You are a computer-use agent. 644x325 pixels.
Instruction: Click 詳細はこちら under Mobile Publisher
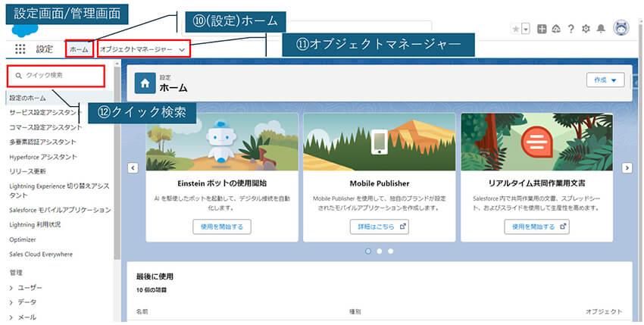click(380, 227)
